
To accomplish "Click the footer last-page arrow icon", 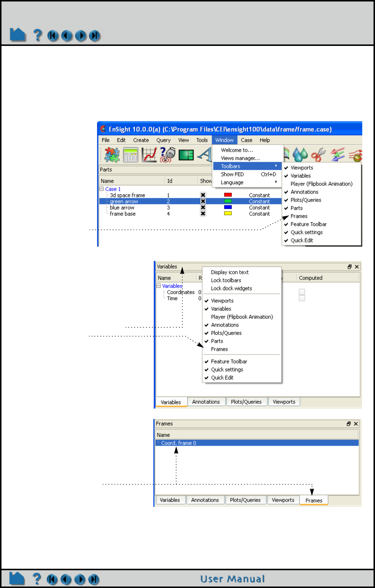I will point(94,580).
